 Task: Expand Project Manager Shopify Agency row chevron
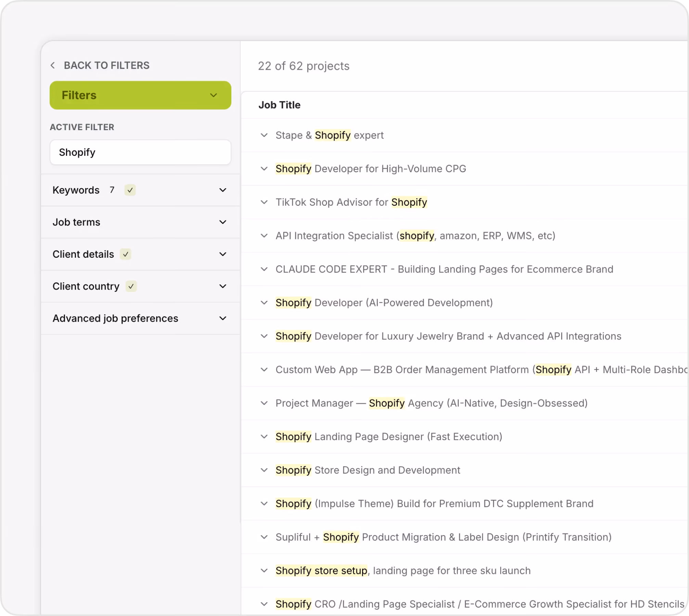coord(264,403)
